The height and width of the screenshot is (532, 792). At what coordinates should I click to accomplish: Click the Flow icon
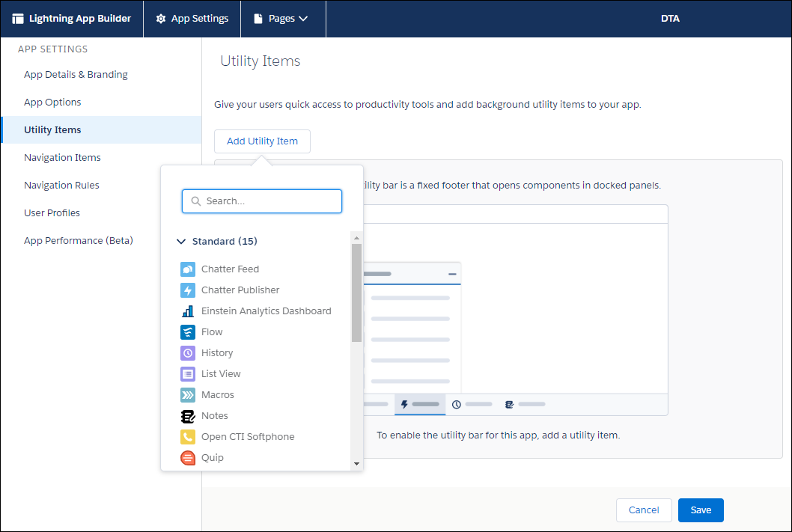click(188, 332)
